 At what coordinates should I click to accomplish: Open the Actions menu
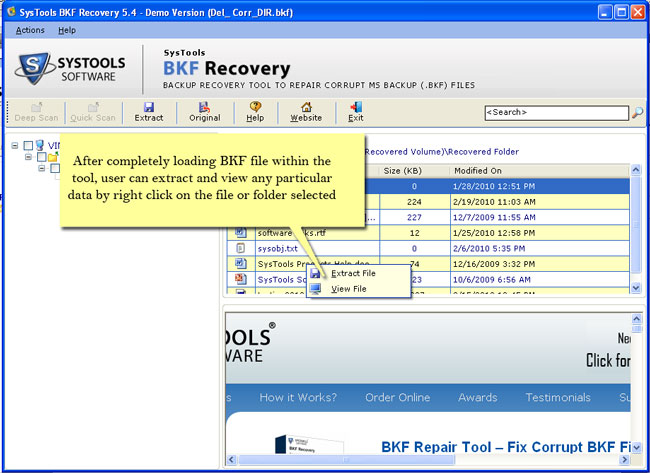(x=30, y=30)
